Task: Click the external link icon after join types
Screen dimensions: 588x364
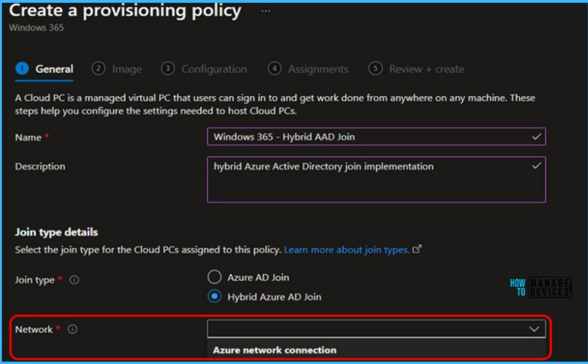Action: click(x=417, y=249)
